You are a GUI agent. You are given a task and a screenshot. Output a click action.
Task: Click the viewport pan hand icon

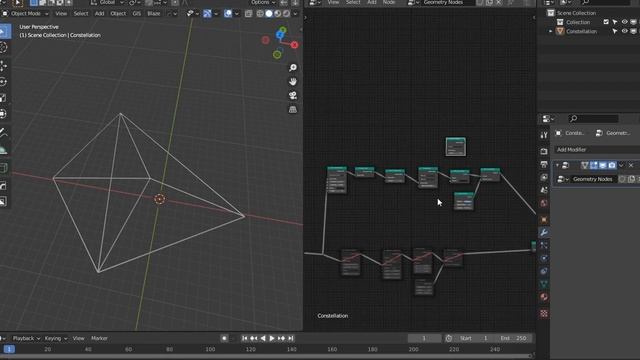[x=293, y=82]
